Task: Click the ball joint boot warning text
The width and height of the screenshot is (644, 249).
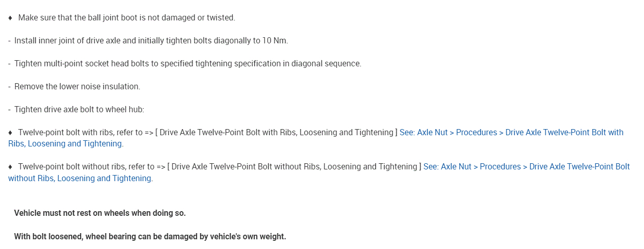Action: click(127, 18)
